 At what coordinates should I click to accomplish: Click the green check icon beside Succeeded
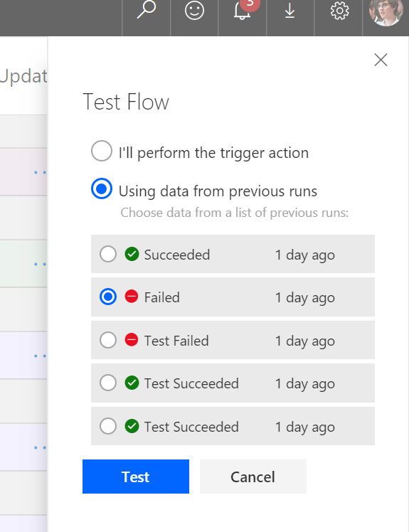click(x=132, y=254)
